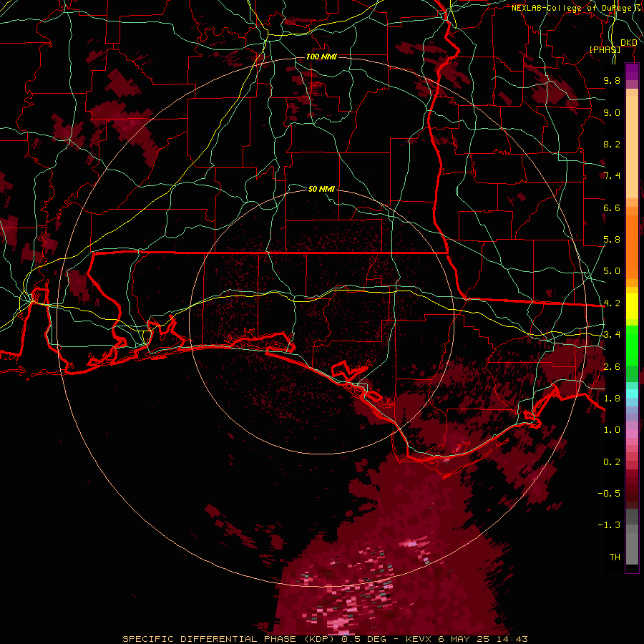Click the TH label at the bottom of the scale
Viewport: 644px width, 644px height.
(615, 557)
